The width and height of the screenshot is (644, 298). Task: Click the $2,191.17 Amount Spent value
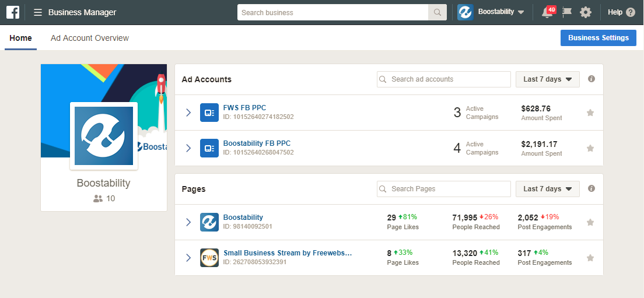(x=539, y=145)
